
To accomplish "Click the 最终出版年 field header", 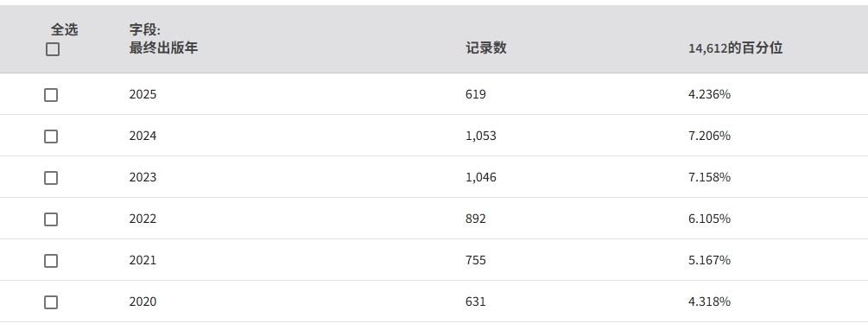I will click(x=163, y=48).
